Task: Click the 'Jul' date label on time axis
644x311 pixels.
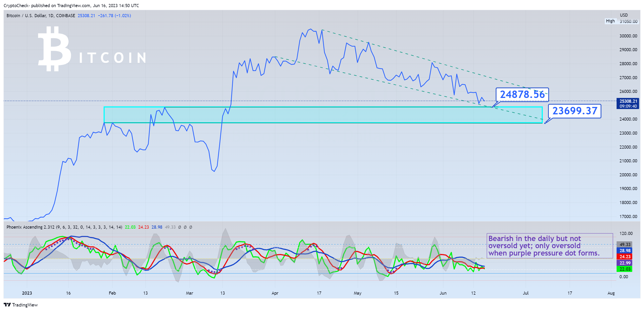Action: (x=526, y=293)
